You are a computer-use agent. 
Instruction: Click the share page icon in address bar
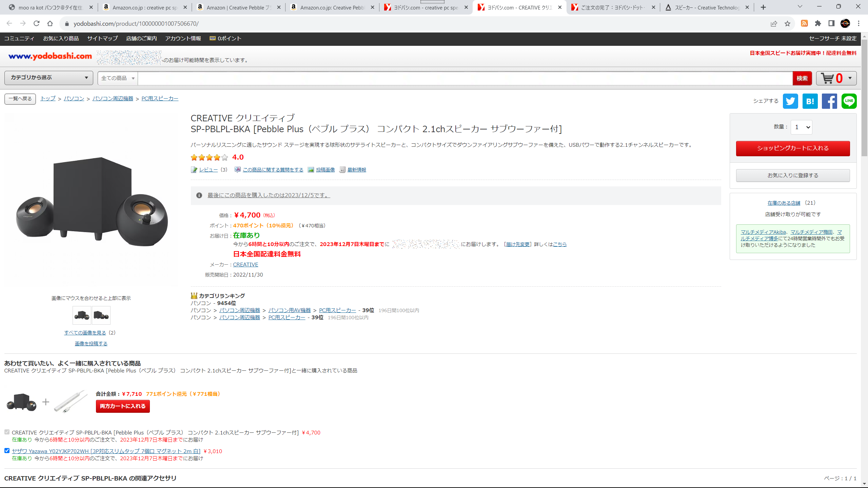click(x=774, y=23)
